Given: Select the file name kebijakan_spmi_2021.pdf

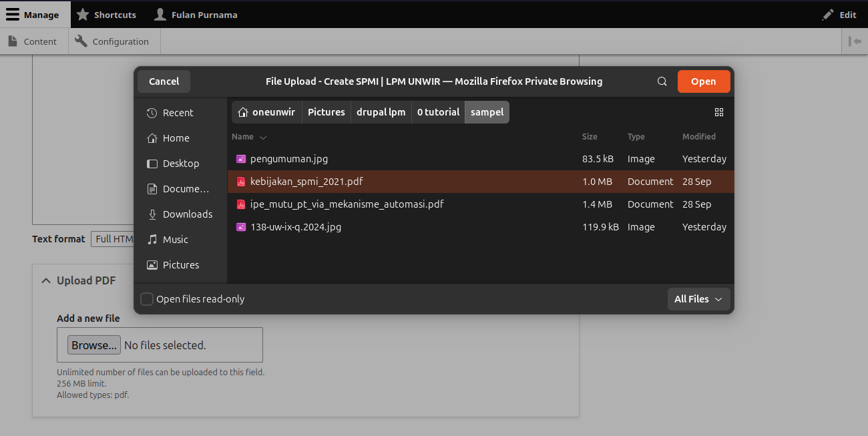Looking at the screenshot, I should pyautogui.click(x=306, y=182).
